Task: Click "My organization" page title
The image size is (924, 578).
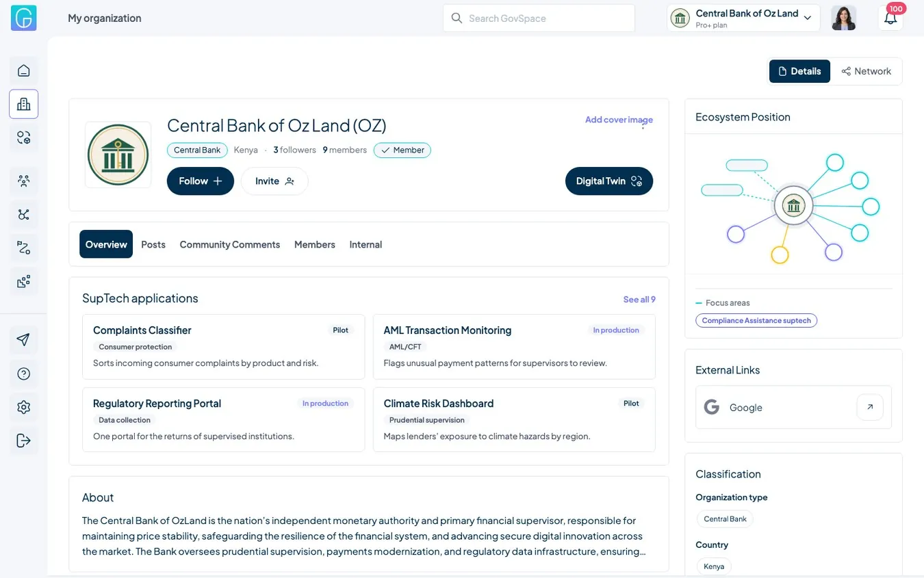Action: pos(105,18)
